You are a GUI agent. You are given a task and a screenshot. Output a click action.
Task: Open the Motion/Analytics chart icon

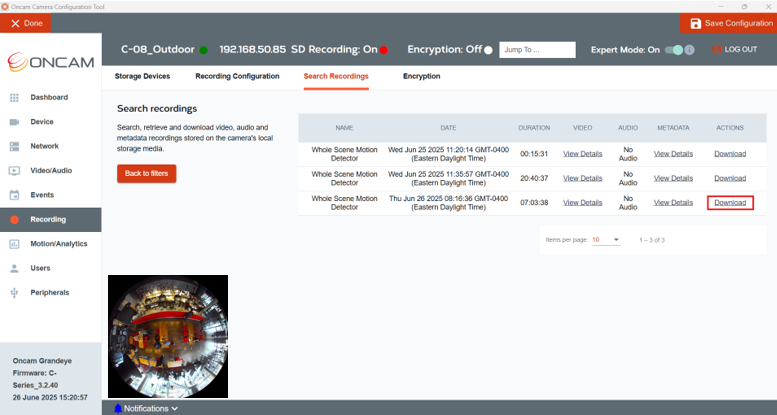14,244
